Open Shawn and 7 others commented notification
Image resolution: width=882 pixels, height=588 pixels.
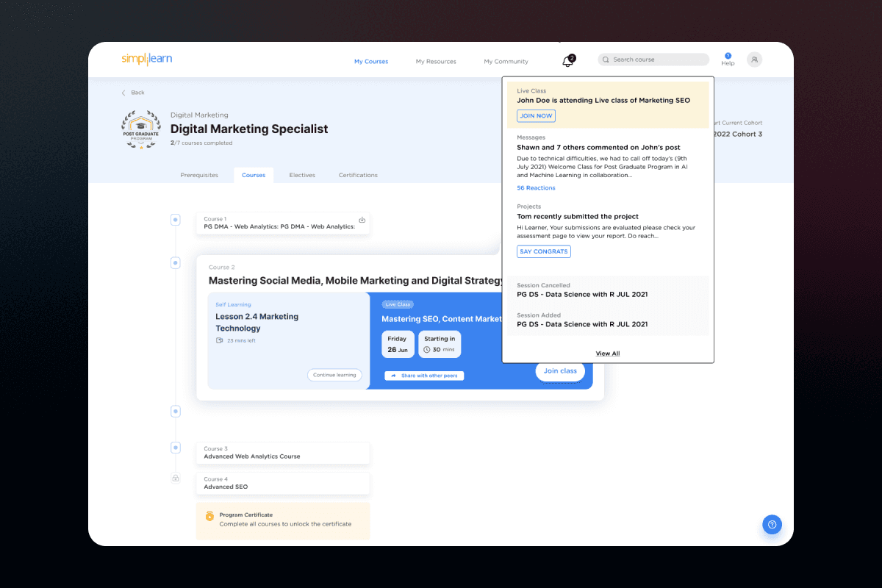coord(598,148)
